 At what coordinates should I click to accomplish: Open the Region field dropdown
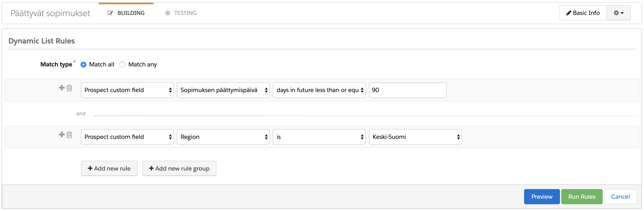223,137
